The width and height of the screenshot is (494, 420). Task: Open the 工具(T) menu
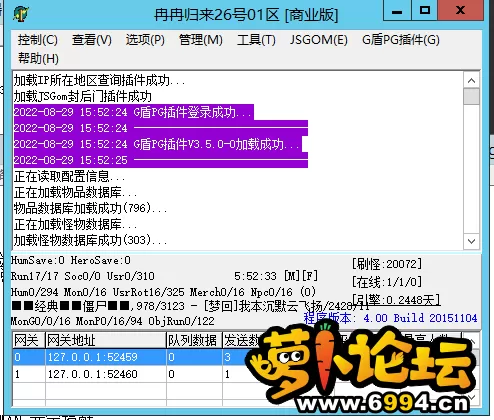tap(256, 40)
